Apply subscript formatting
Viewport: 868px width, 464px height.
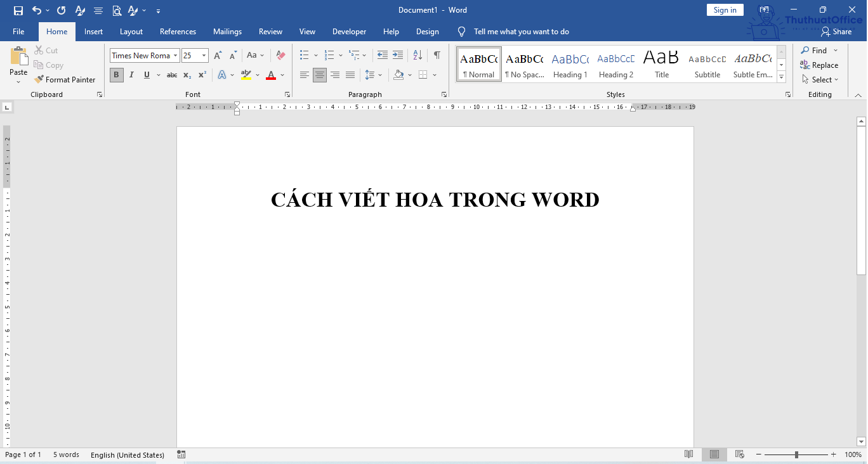pyautogui.click(x=187, y=75)
